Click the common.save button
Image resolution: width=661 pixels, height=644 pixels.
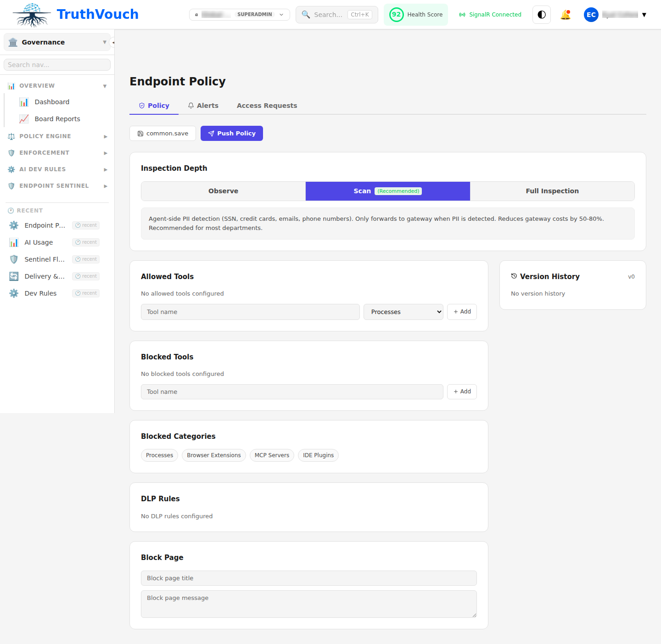coord(162,133)
